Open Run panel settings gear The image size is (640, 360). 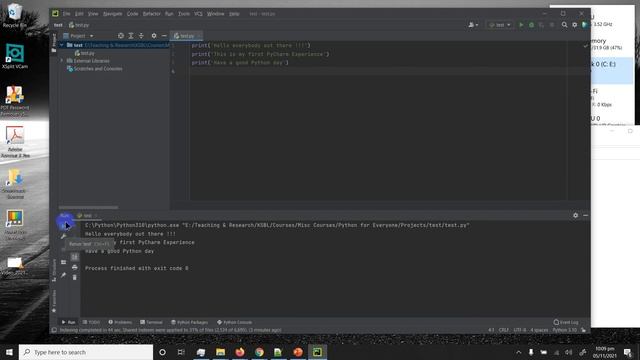(x=576, y=215)
